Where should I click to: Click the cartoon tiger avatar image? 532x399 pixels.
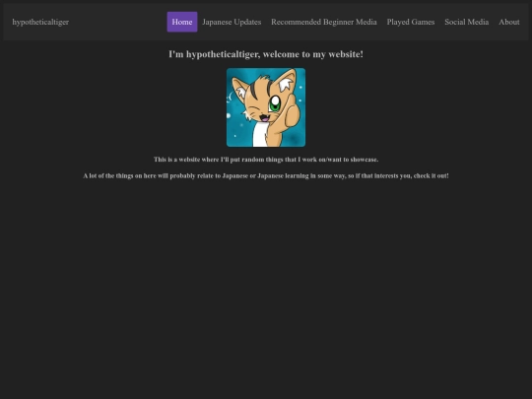coord(266,107)
